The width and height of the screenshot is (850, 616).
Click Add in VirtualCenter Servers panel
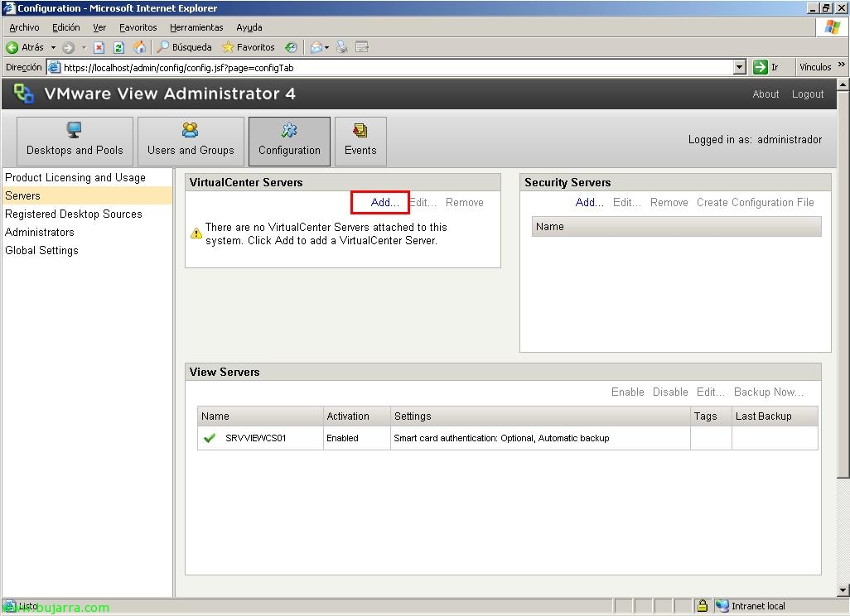(385, 202)
